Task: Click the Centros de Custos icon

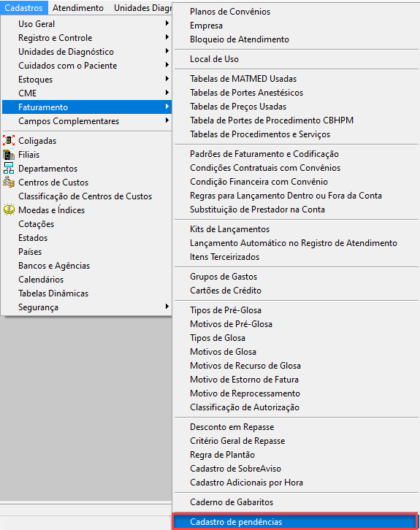Action: tap(9, 183)
